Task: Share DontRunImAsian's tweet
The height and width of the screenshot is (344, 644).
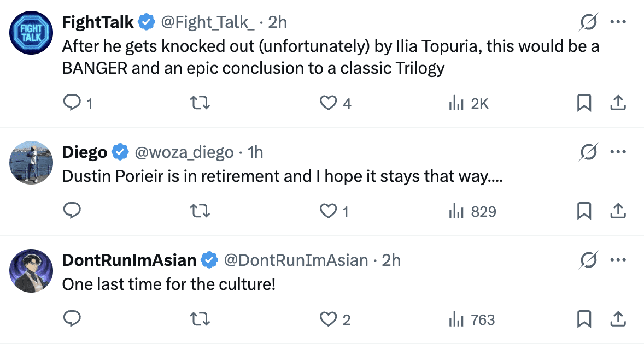Action: (617, 319)
